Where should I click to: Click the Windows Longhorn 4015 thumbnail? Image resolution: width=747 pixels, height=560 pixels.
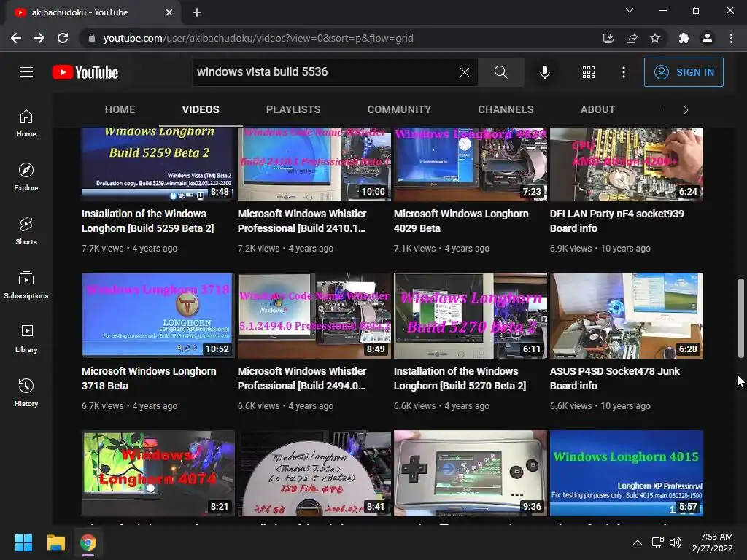(x=627, y=472)
